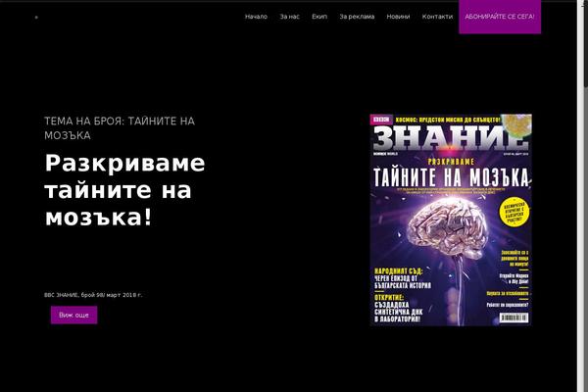588x392 pixels.
Task: Click the subtitle ТЕМА НА БРОЯ: ТАЙНИТЕ НА МОЗЪКА
Action: (x=120, y=128)
